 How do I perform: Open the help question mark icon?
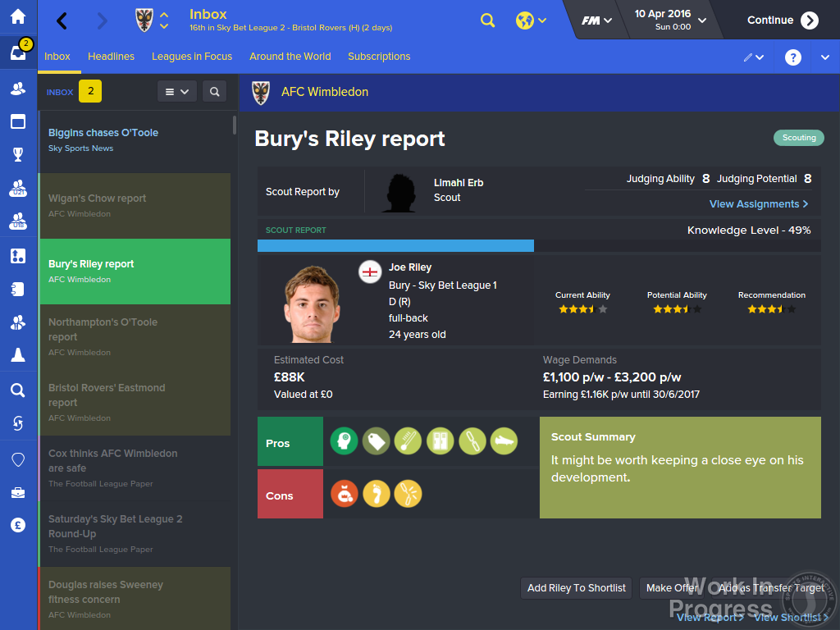click(x=793, y=57)
